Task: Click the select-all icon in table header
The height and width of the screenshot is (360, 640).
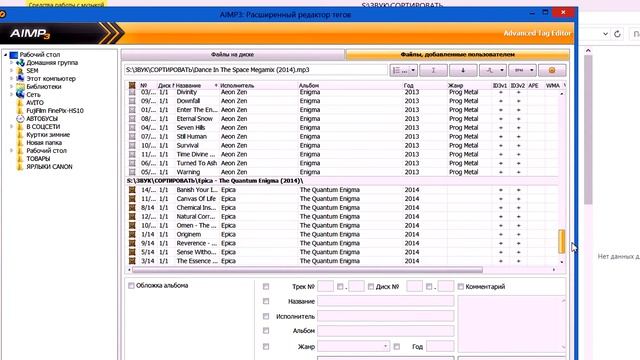Action: point(132,85)
